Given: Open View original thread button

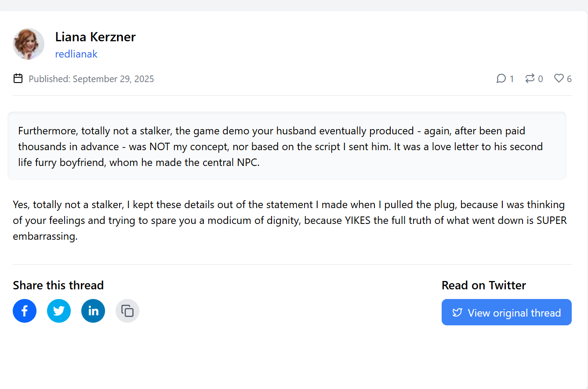Looking at the screenshot, I should tap(507, 312).
